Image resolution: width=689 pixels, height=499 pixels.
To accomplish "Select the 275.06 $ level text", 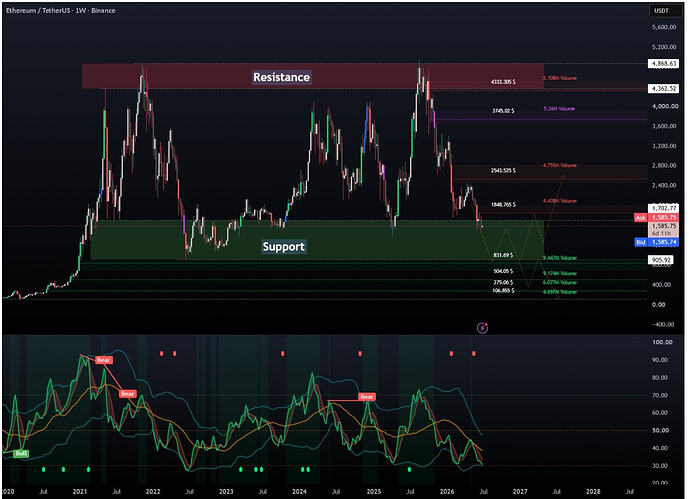I will pyautogui.click(x=503, y=282).
